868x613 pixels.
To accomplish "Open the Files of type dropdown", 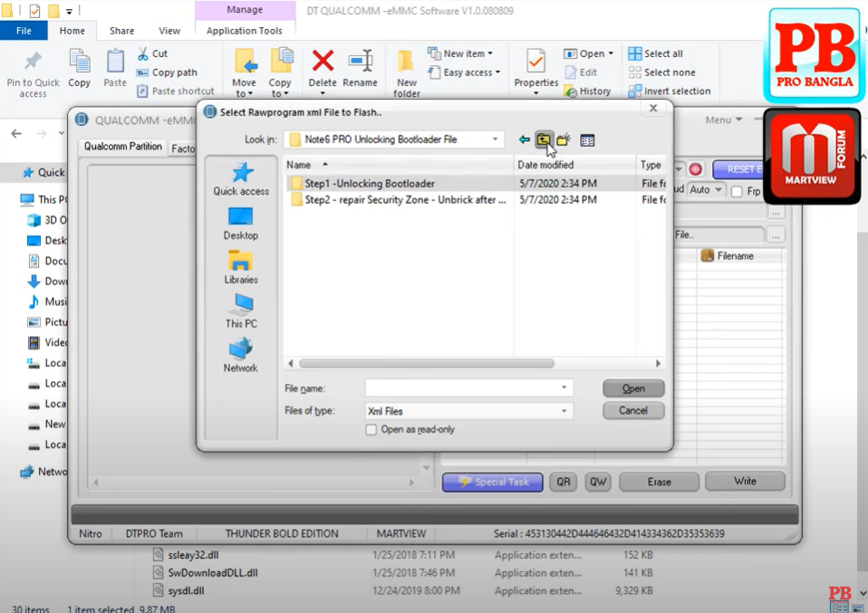I will click(564, 410).
